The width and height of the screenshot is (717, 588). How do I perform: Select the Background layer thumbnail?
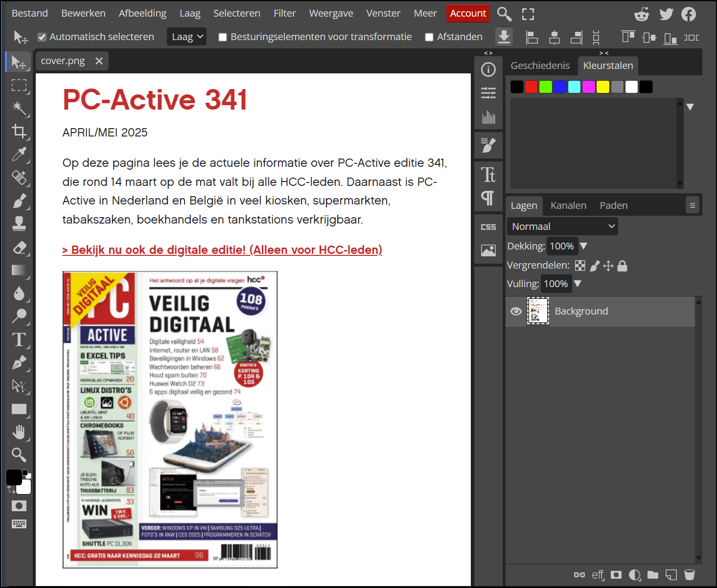(x=538, y=311)
